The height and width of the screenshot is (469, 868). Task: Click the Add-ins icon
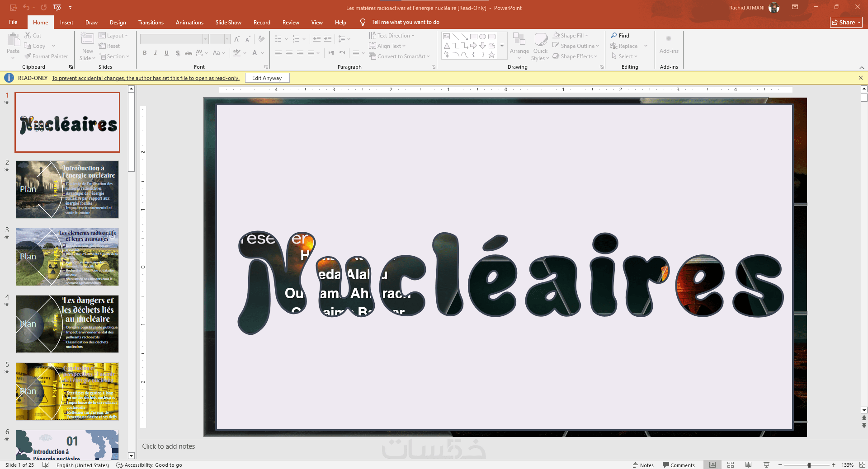point(669,39)
